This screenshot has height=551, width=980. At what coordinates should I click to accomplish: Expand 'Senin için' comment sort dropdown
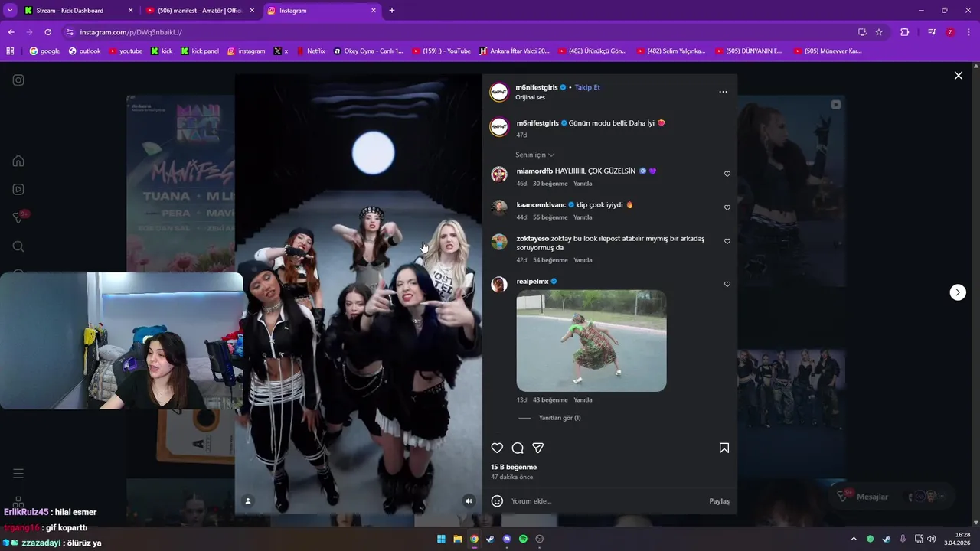(x=534, y=155)
